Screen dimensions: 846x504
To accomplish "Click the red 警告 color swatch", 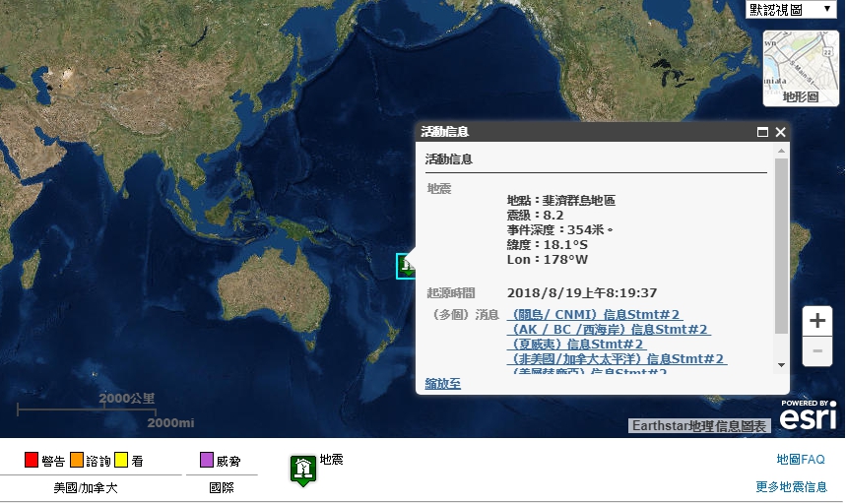I will pos(32,460).
